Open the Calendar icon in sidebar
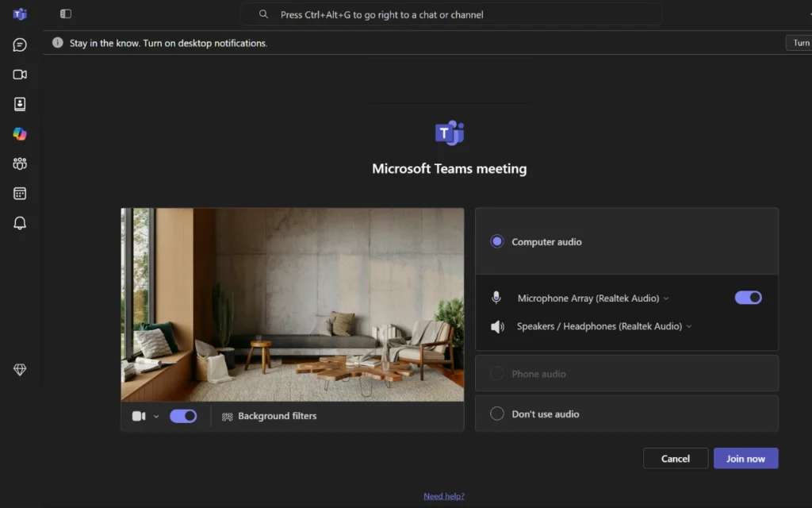The width and height of the screenshot is (812, 508). tap(20, 194)
